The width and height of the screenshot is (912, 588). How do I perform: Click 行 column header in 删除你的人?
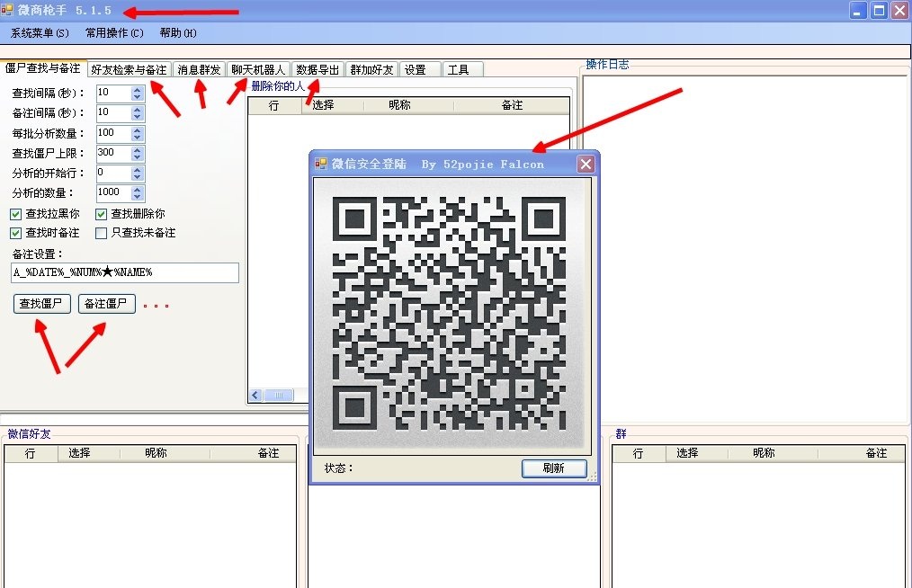click(x=275, y=105)
